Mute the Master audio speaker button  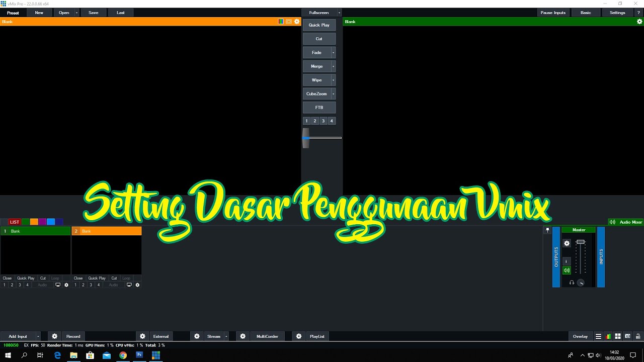(x=567, y=270)
